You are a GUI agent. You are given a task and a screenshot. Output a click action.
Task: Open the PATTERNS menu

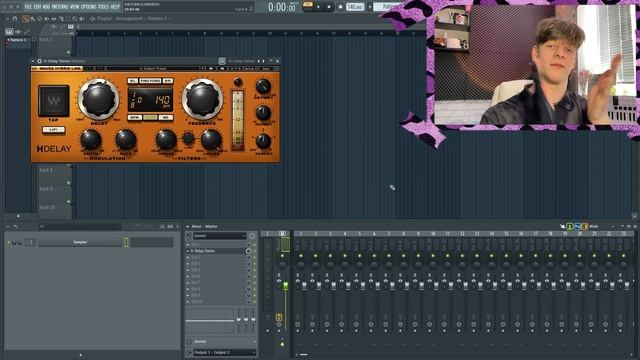tap(60, 7)
